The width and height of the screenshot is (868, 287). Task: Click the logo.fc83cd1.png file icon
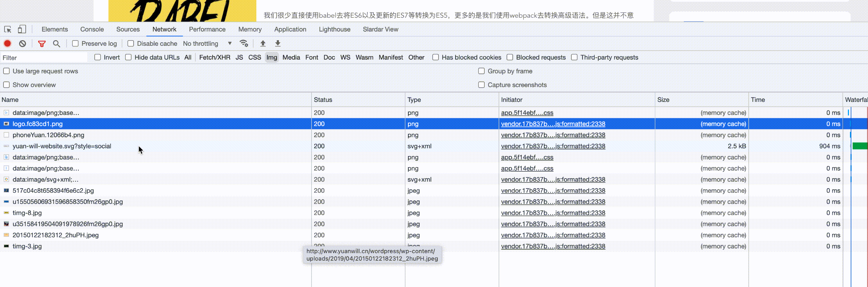click(x=6, y=124)
